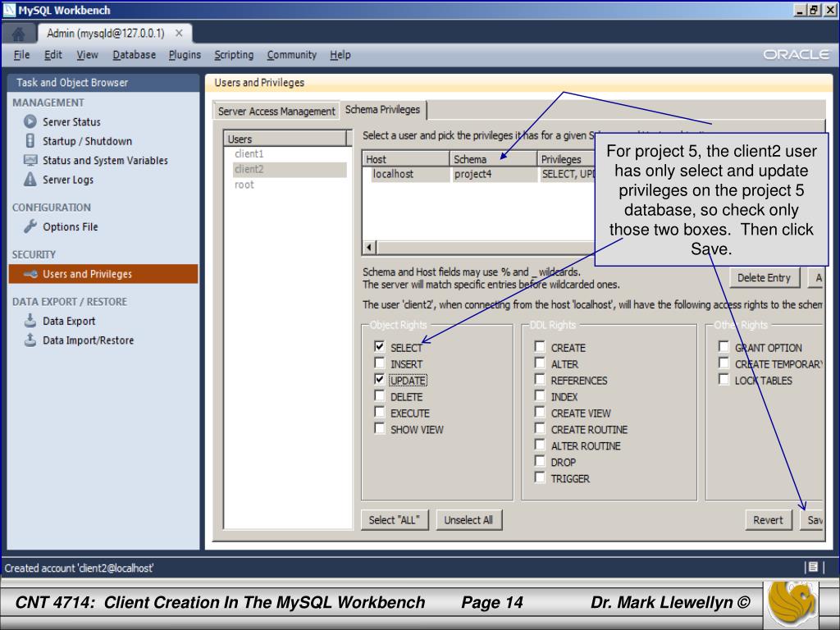Open the View menu
The image size is (840, 630).
click(x=87, y=55)
